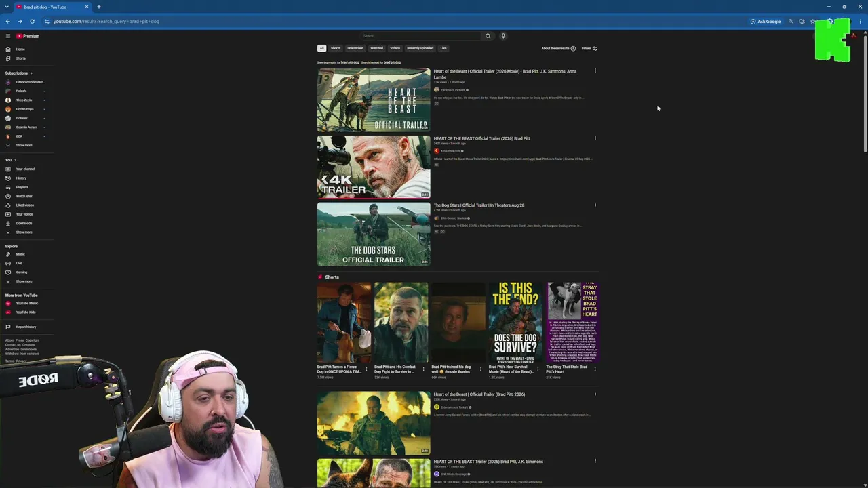Start voice search with microphone icon
Screen dimensions: 868x488
[x=503, y=36]
